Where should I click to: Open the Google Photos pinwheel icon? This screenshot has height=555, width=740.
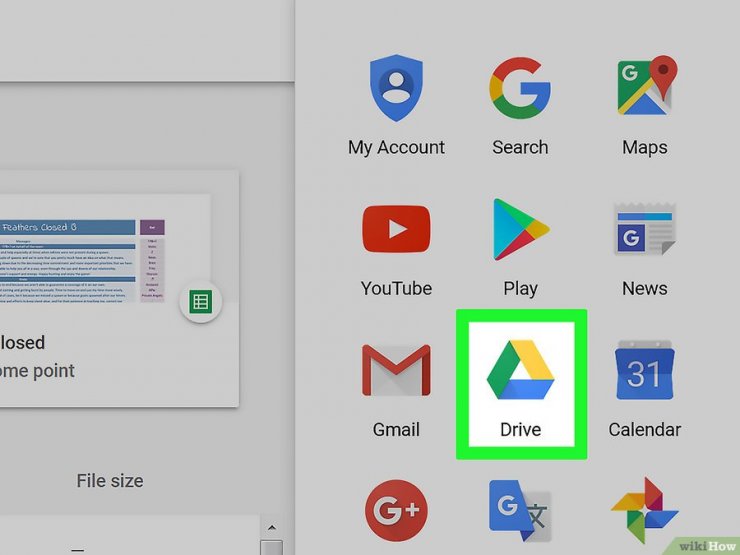pos(645,511)
